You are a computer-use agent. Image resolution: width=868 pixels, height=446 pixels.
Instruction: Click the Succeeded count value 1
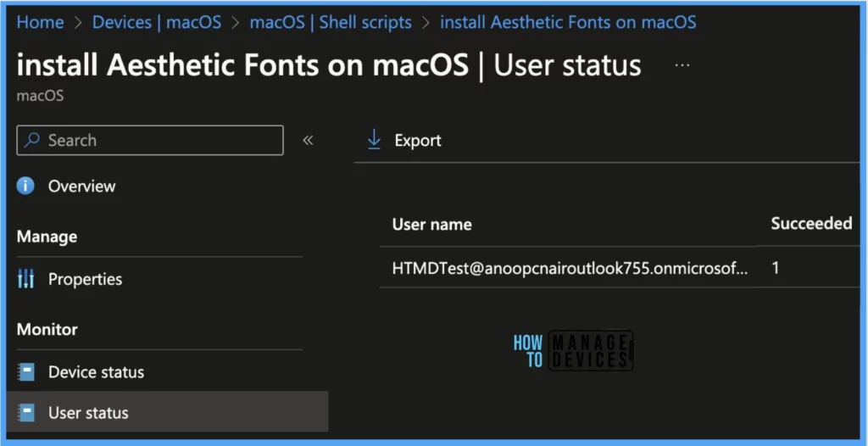click(776, 269)
